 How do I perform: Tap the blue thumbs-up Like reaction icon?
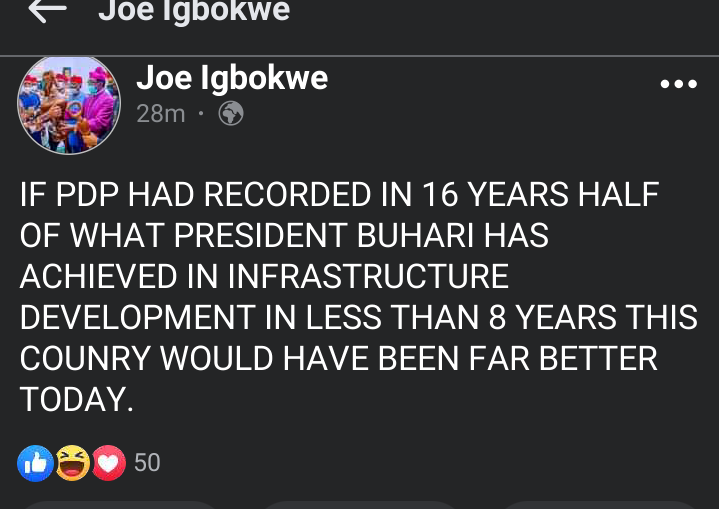click(35, 463)
